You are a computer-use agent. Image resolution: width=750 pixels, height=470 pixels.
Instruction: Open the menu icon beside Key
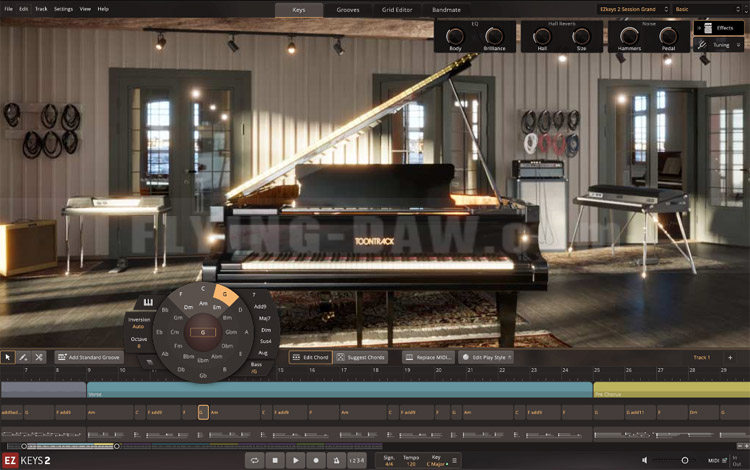point(454,460)
